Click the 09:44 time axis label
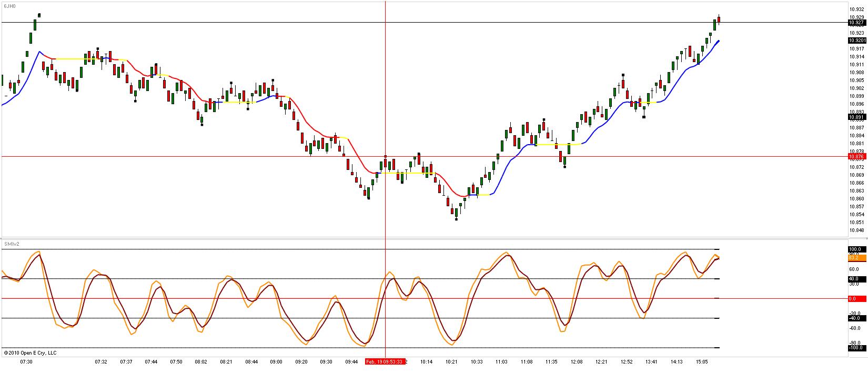Viewport: 868px width, 373px height. click(x=351, y=362)
